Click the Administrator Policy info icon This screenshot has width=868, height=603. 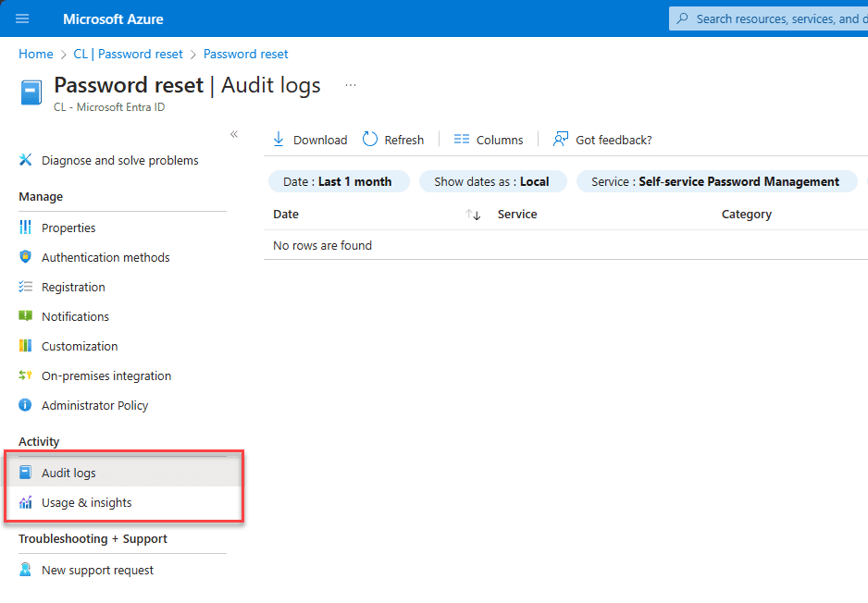26,405
